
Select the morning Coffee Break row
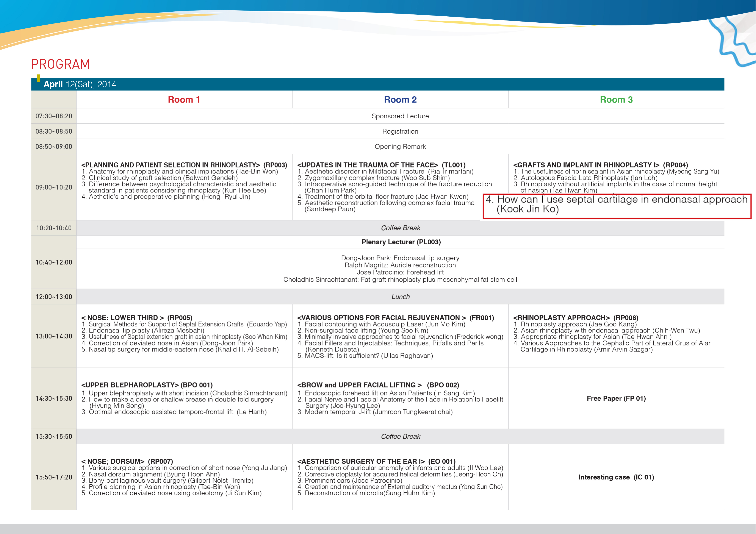[400, 228]
